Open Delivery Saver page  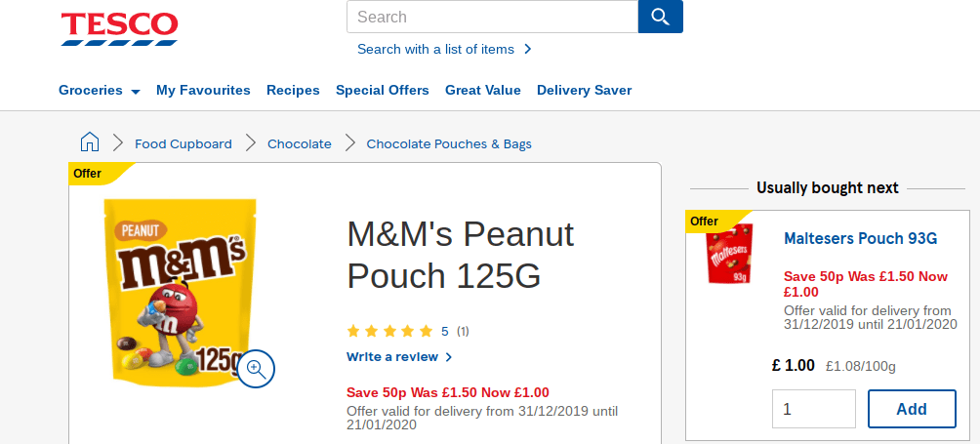point(584,90)
